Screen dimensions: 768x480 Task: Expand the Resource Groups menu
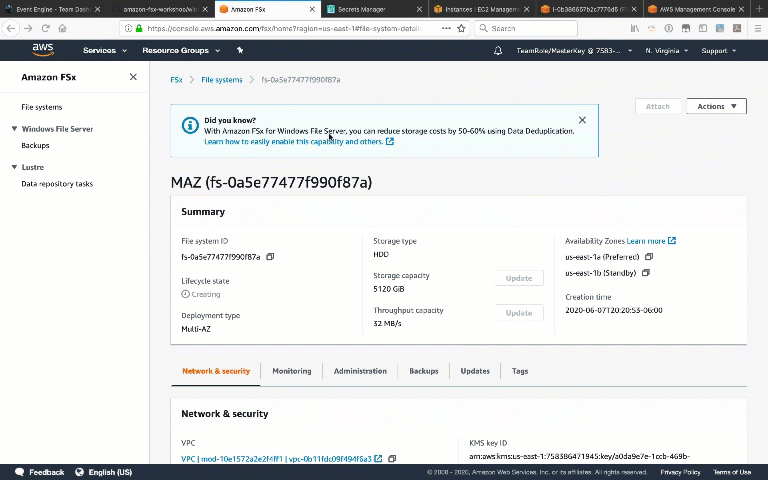click(x=181, y=50)
